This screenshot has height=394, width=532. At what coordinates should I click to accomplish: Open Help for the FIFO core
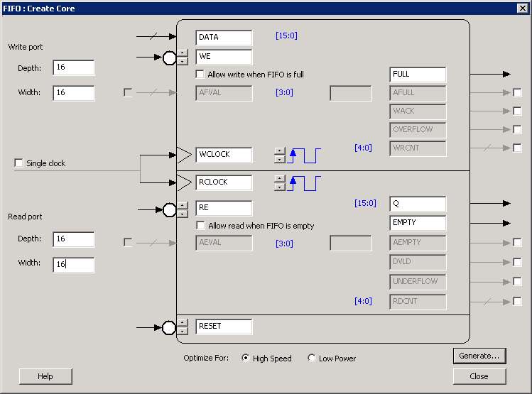tap(45, 376)
